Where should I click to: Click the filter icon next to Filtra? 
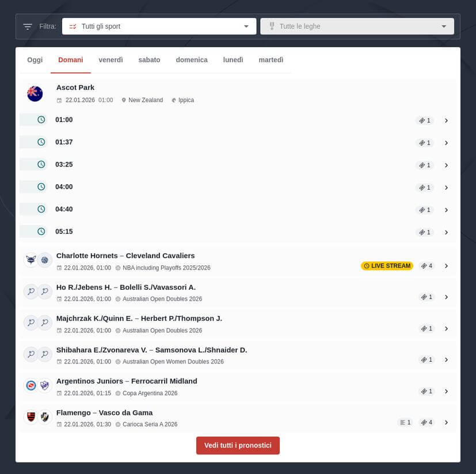(x=28, y=26)
